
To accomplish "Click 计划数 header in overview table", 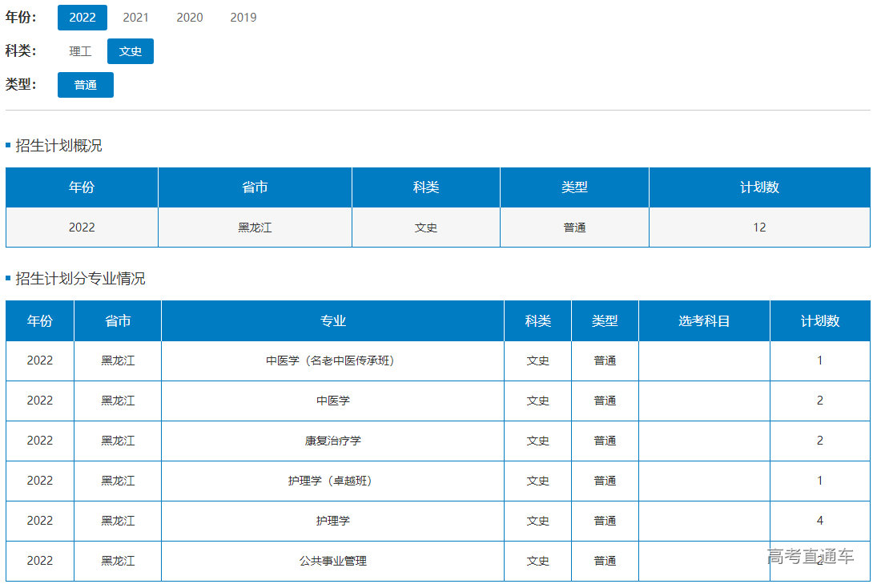I will [x=759, y=187].
